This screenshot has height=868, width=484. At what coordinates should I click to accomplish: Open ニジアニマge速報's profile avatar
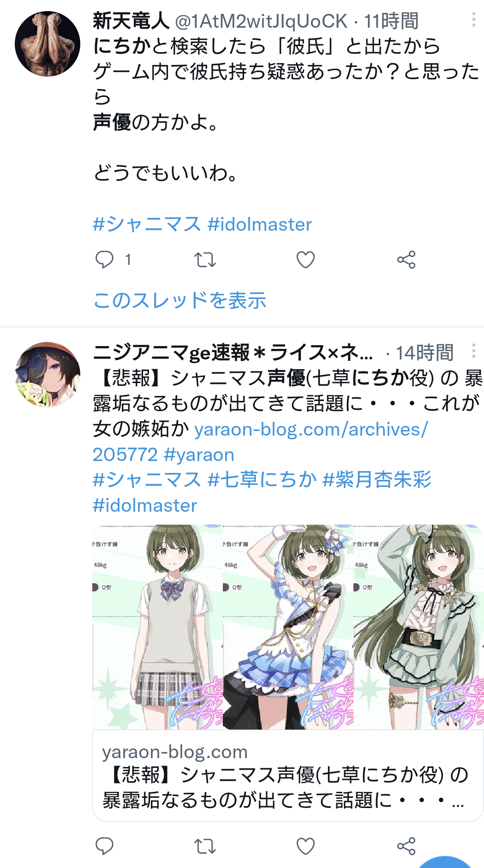click(48, 375)
